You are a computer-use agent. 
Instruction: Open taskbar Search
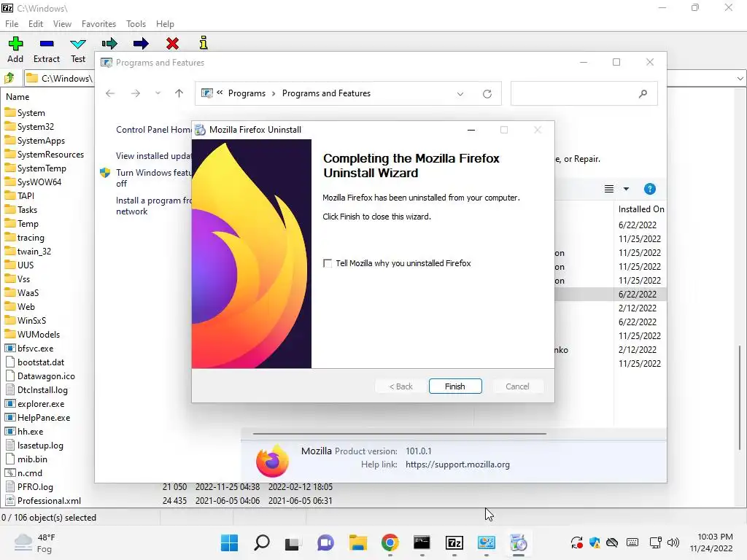(261, 542)
